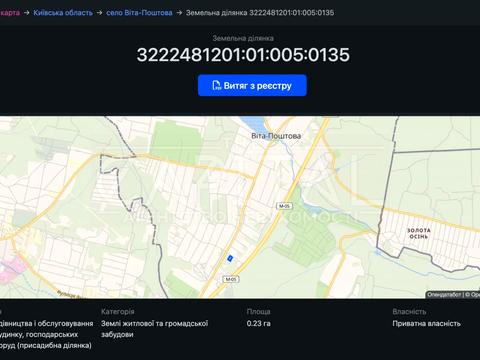This screenshot has width=480, height=360.
Task: Open the 'карта' breadcrumb link
Action: click(10, 13)
